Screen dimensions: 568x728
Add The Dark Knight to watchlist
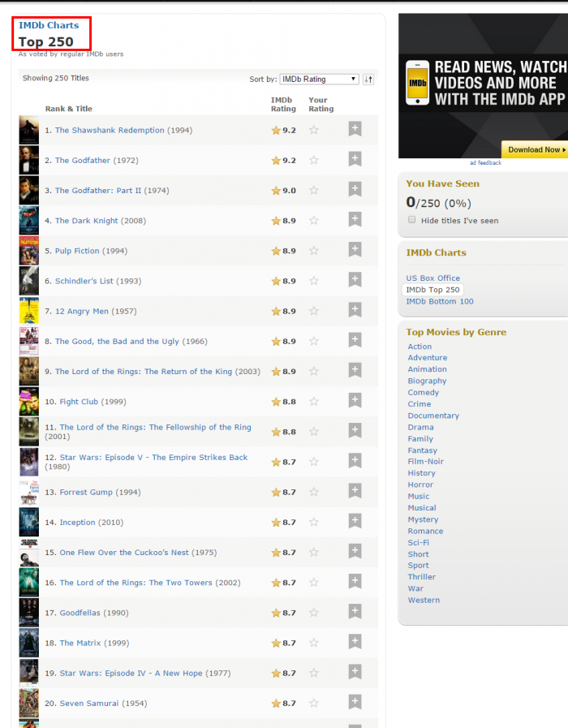(x=355, y=220)
